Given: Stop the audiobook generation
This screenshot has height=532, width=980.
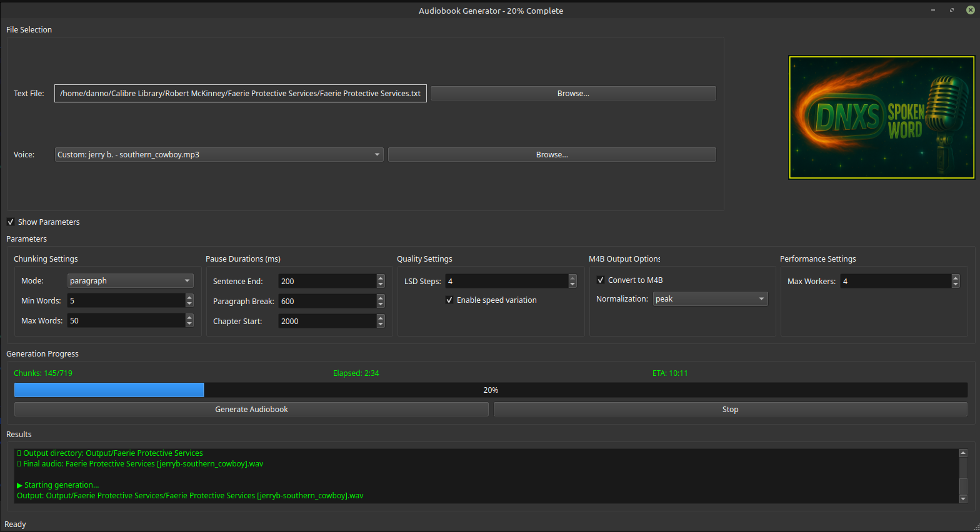Looking at the screenshot, I should point(731,410).
